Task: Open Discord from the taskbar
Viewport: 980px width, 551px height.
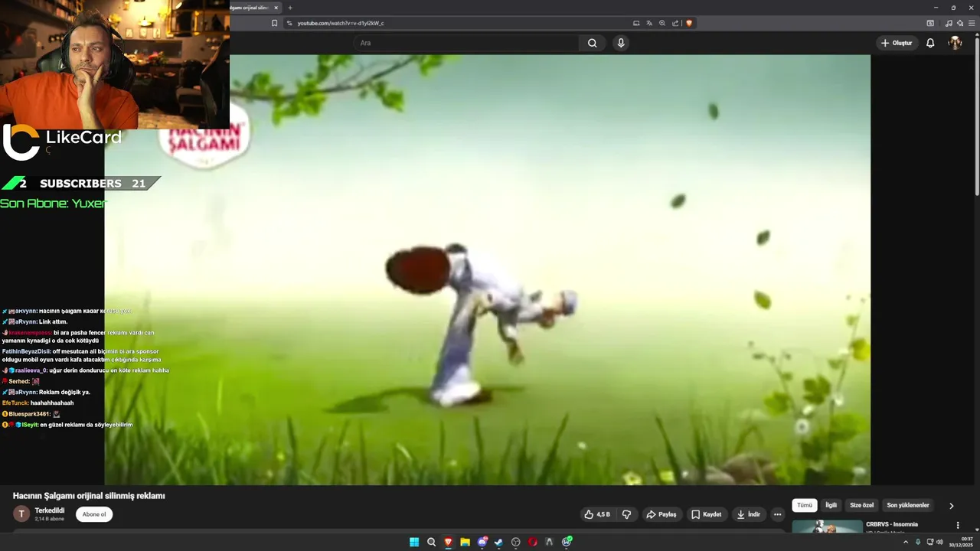Action: (x=482, y=542)
